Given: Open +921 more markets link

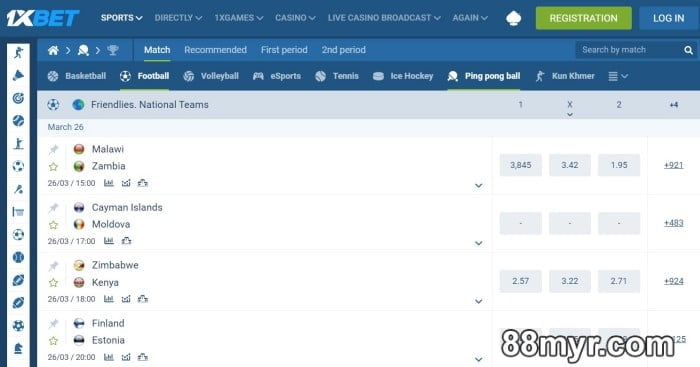Looking at the screenshot, I should [x=674, y=165].
